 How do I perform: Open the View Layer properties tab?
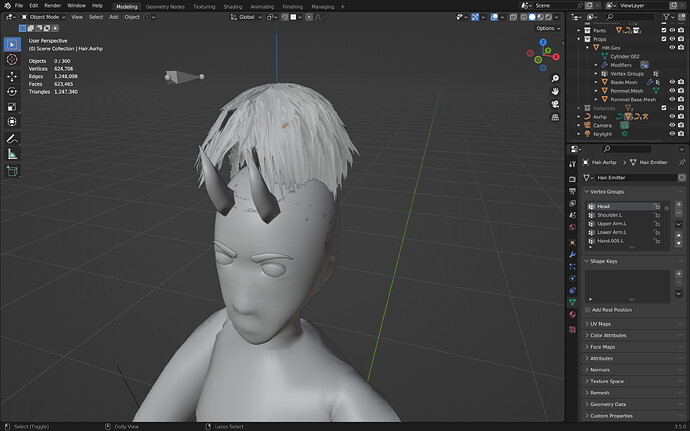572,203
